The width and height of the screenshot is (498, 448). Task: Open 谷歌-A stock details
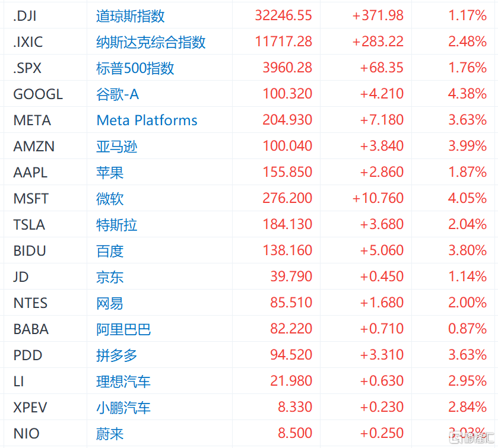(x=118, y=94)
